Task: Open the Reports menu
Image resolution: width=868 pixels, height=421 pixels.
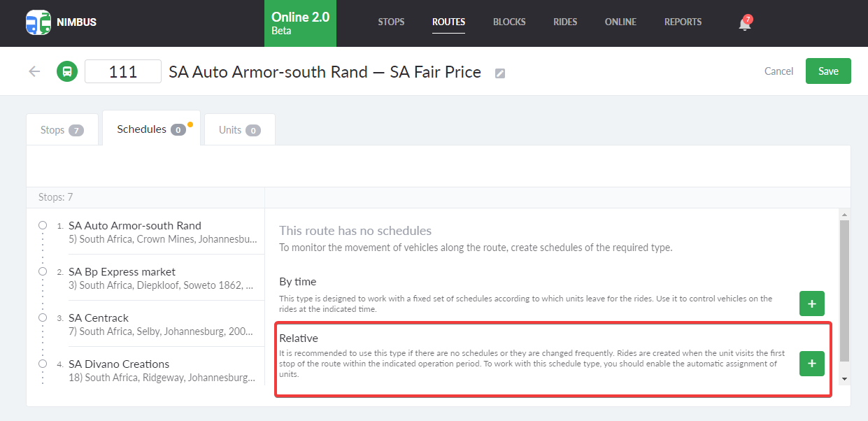Action: (683, 22)
